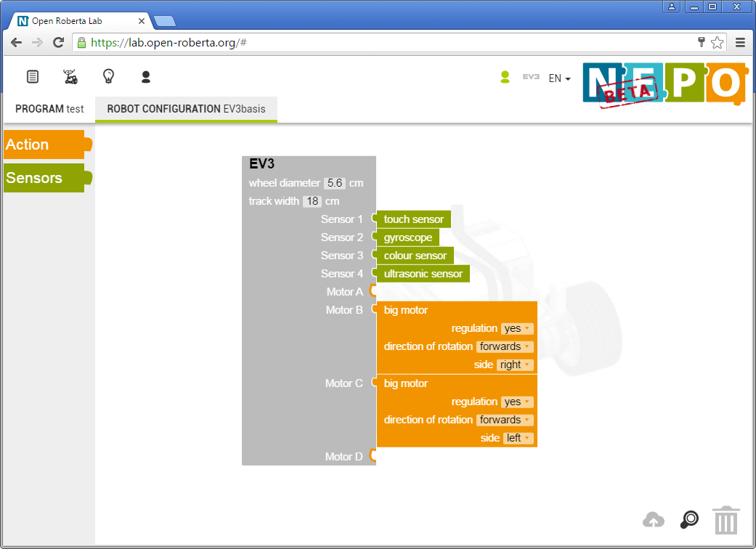The width and height of the screenshot is (756, 549).
Task: Open the Sensors block category
Action: point(47,178)
